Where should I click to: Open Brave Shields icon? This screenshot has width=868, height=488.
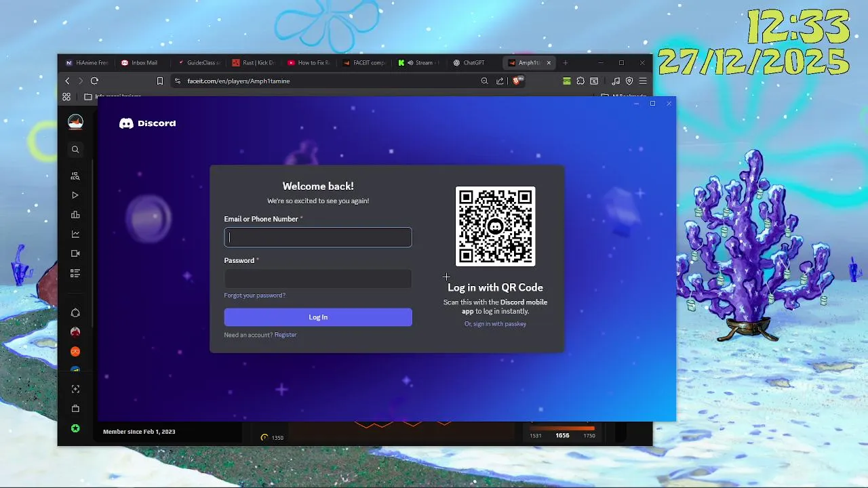click(517, 81)
